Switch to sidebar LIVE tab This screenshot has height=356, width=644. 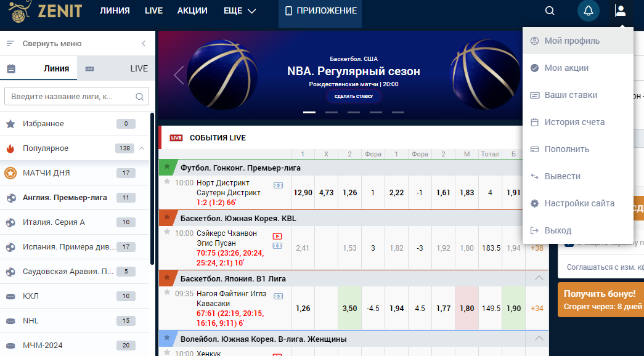[x=116, y=68]
